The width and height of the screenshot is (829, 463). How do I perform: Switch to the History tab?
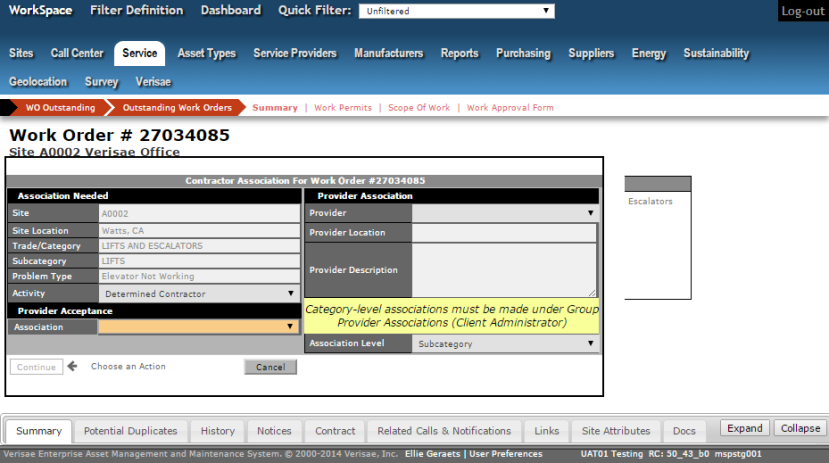click(x=217, y=431)
